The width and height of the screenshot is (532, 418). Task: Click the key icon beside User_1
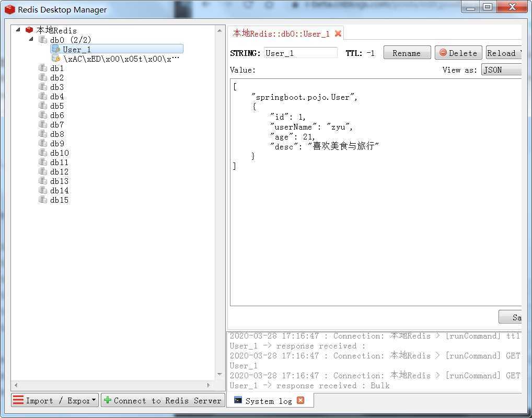click(55, 49)
